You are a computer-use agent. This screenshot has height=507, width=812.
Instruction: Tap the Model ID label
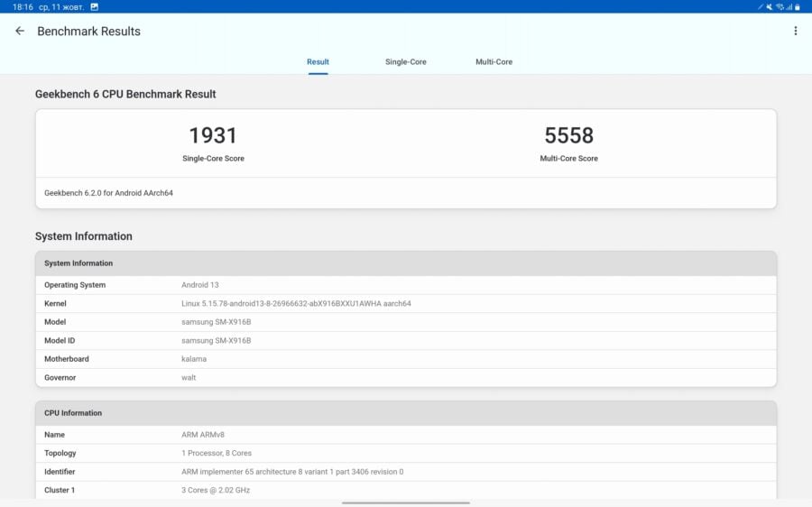60,340
